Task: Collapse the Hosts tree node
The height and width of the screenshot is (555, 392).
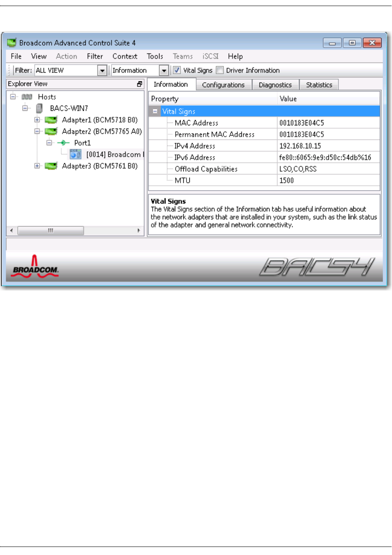Action: pos(13,97)
